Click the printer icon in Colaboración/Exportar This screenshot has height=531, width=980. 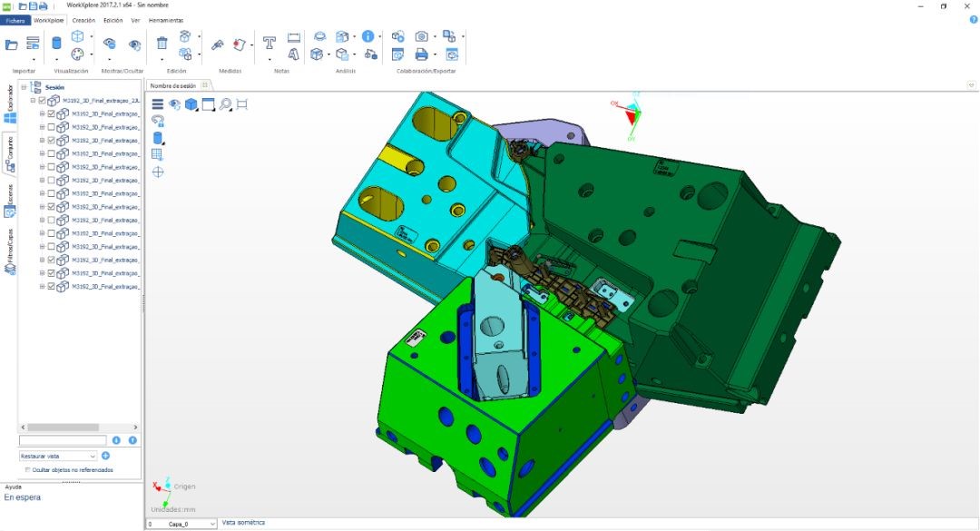422,54
